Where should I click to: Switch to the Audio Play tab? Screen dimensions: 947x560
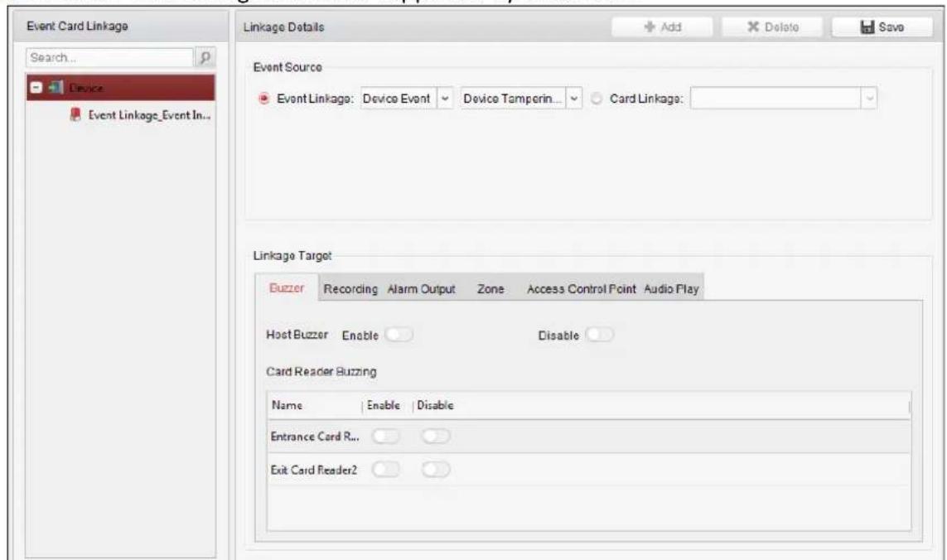tap(671, 289)
